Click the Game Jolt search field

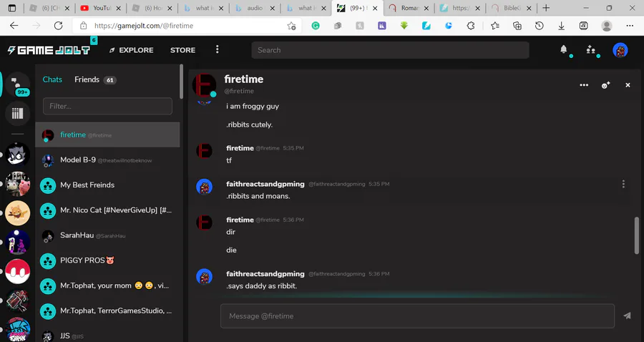390,50
